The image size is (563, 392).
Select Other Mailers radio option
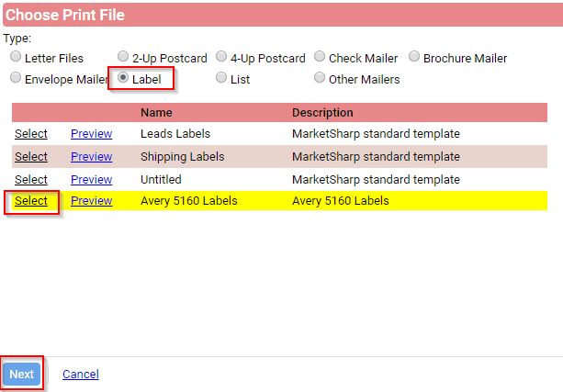(320, 77)
